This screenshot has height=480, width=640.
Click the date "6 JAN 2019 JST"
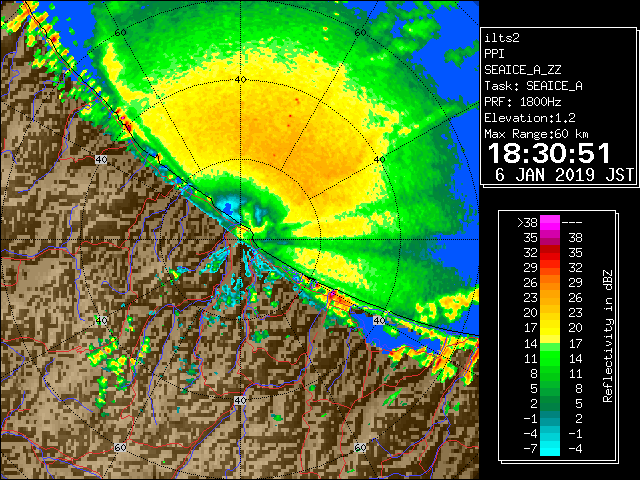coord(564,175)
